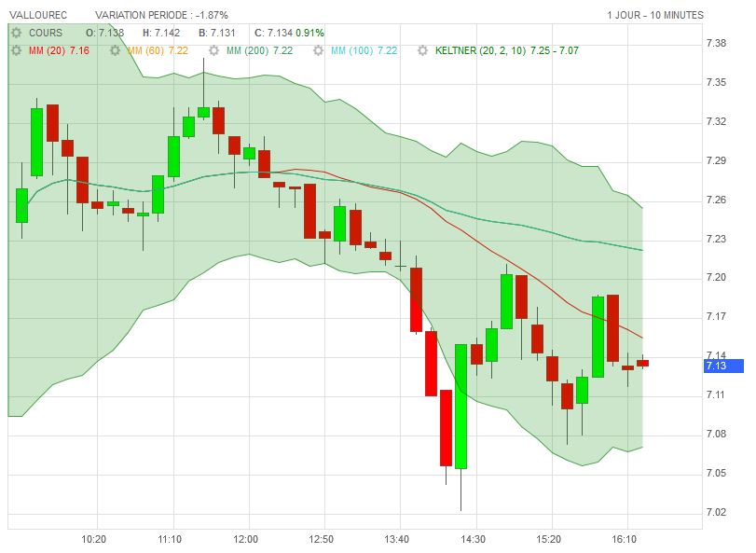
Task: Click the VARIATION PERIODE : -1.87% label
Action: [161, 16]
